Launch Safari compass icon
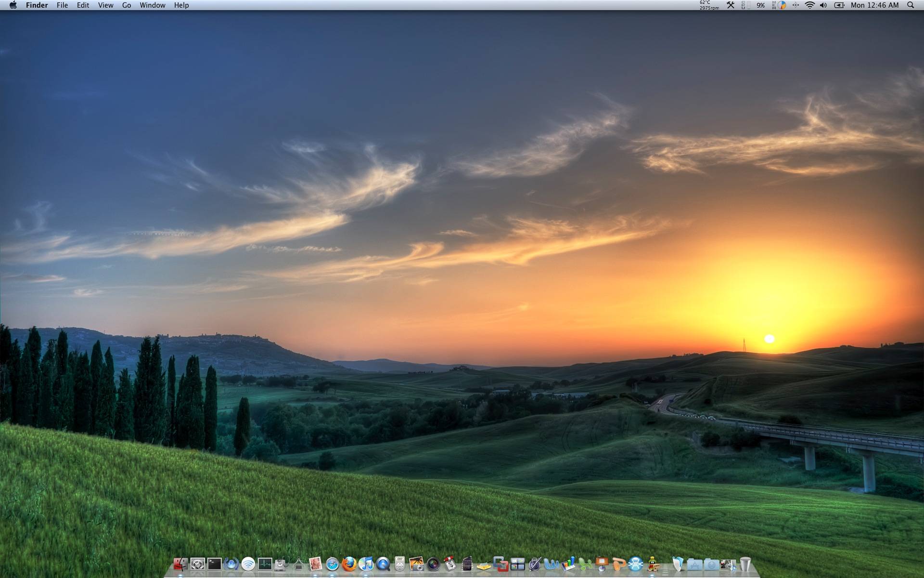The image size is (924, 578). click(x=332, y=564)
